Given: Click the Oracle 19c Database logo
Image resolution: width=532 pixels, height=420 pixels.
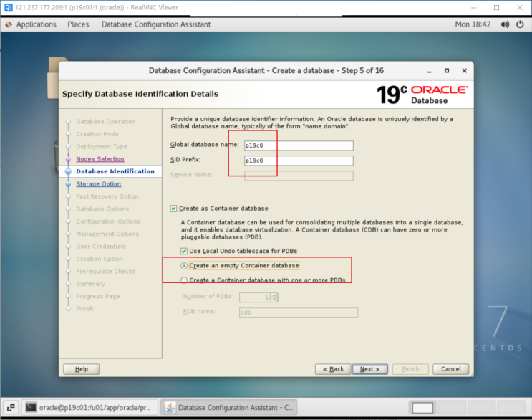Looking at the screenshot, I should click(x=422, y=95).
